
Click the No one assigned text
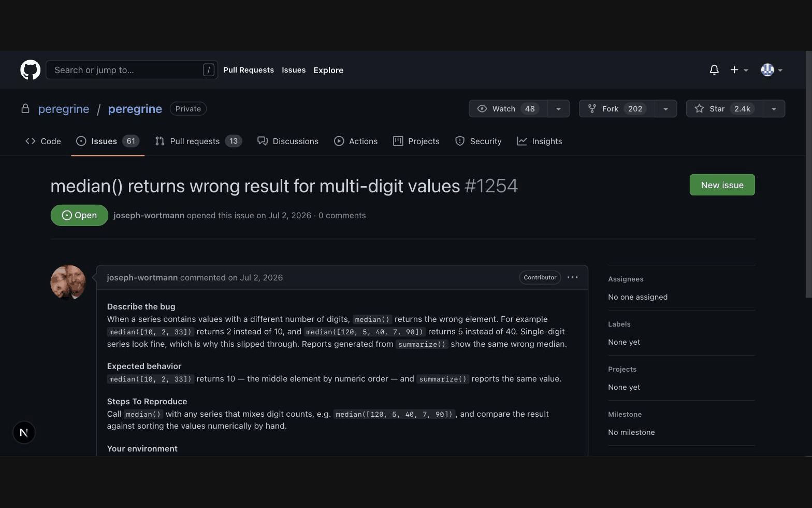pos(638,297)
